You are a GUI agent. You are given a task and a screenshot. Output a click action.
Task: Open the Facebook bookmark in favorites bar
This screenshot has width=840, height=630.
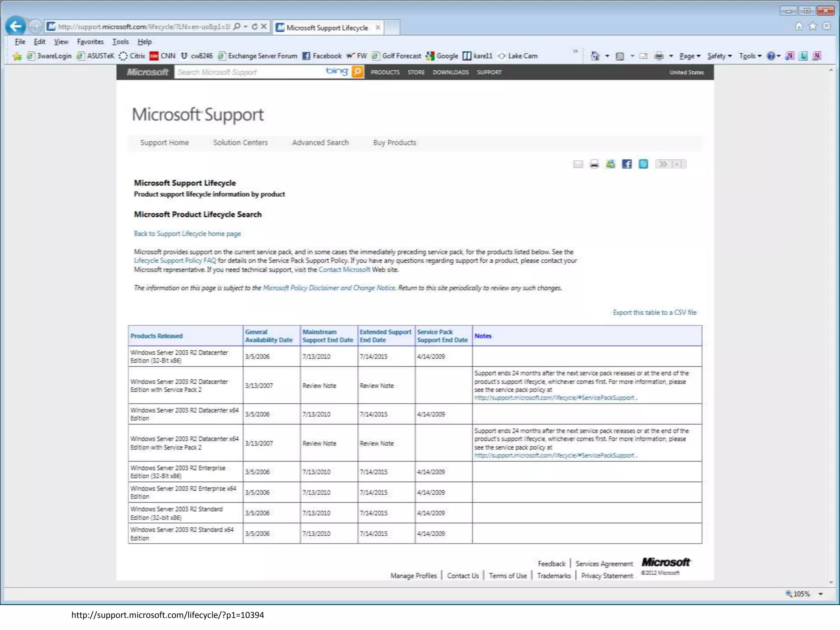tap(322, 56)
